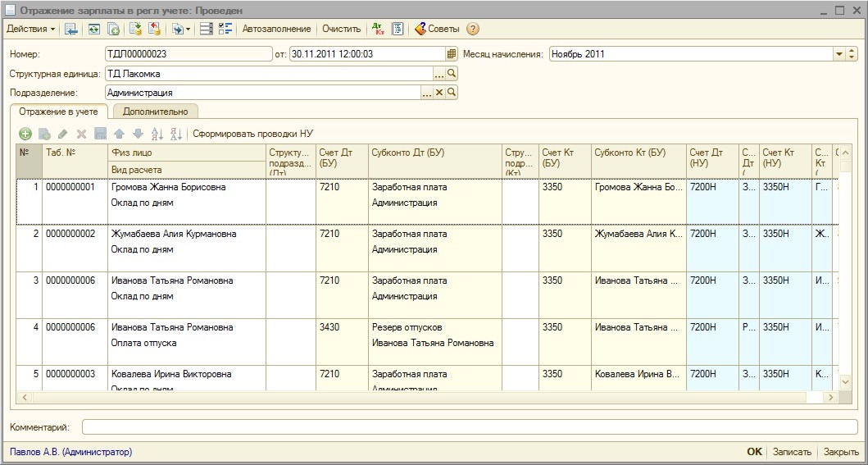Image resolution: width=868 pixels, height=465 pixels.
Task: Open Месяц начисления dropdown arrow
Action: pos(839,54)
